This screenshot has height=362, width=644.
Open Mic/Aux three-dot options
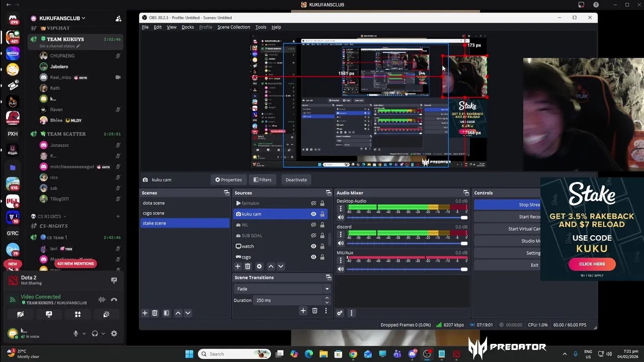[341, 260]
